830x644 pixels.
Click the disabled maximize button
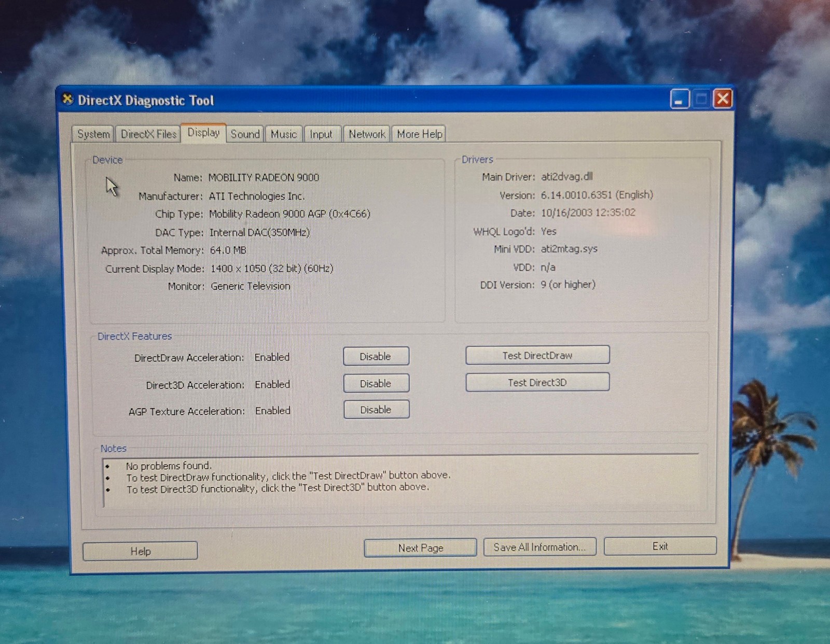pos(701,99)
